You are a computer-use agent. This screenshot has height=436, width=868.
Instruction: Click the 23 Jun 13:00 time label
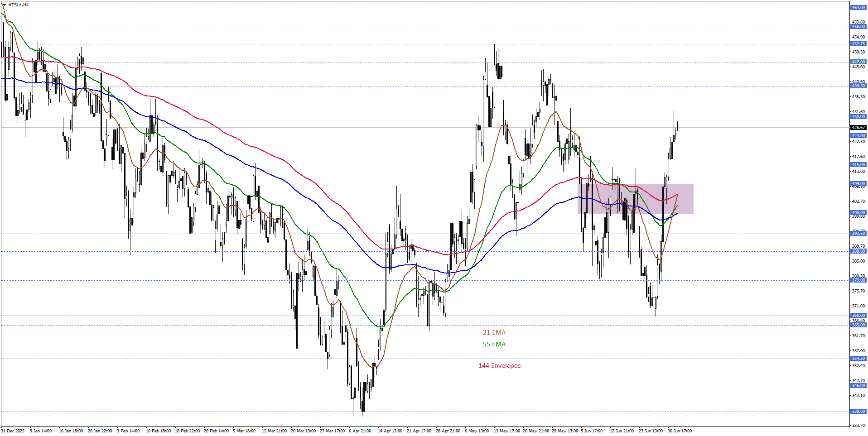(x=651, y=431)
